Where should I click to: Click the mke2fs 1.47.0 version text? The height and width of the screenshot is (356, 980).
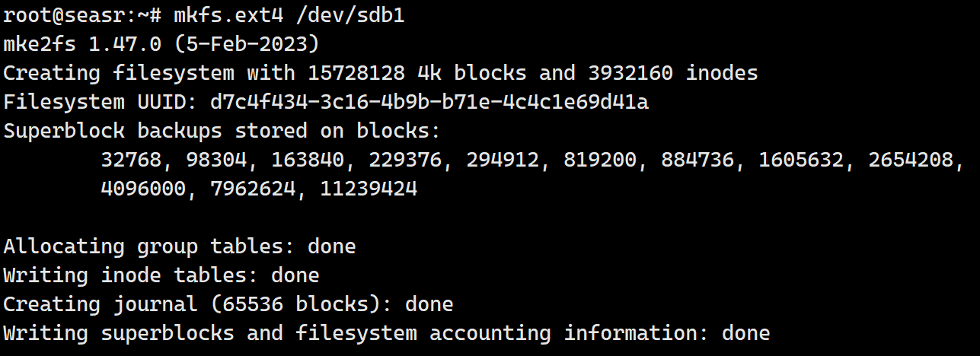coord(82,45)
